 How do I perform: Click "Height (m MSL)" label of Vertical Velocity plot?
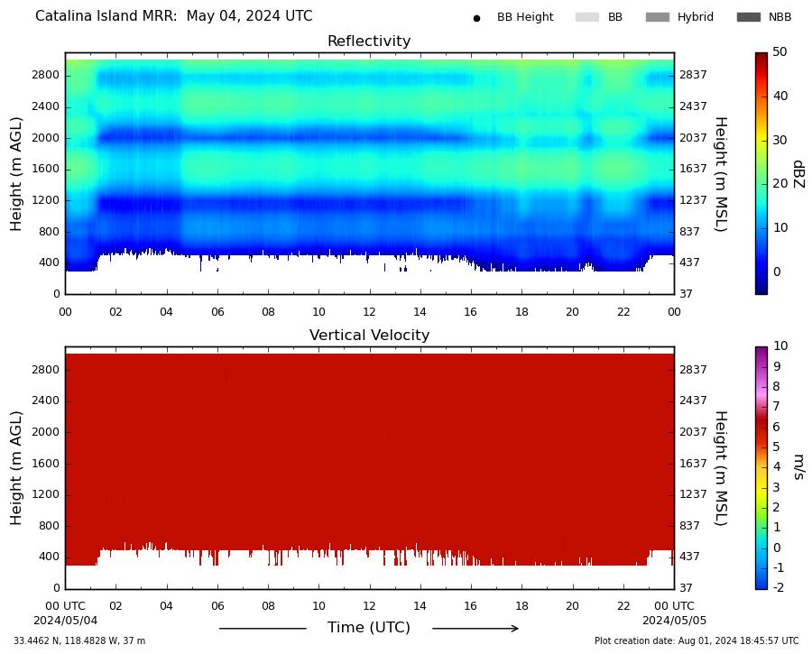pyautogui.click(x=722, y=468)
